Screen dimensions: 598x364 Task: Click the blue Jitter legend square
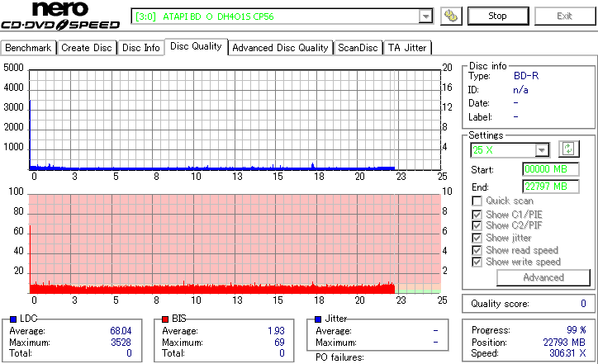pos(318,319)
